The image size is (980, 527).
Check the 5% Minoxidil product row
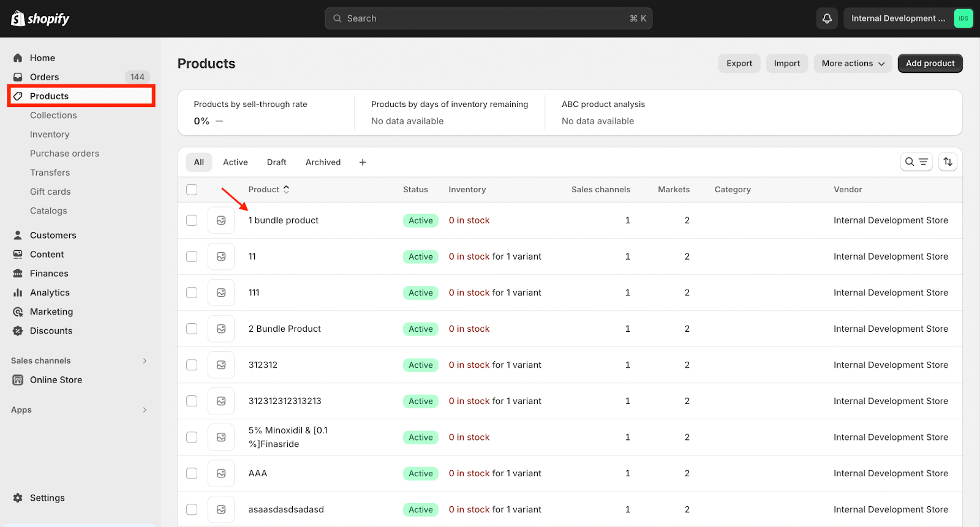point(192,437)
